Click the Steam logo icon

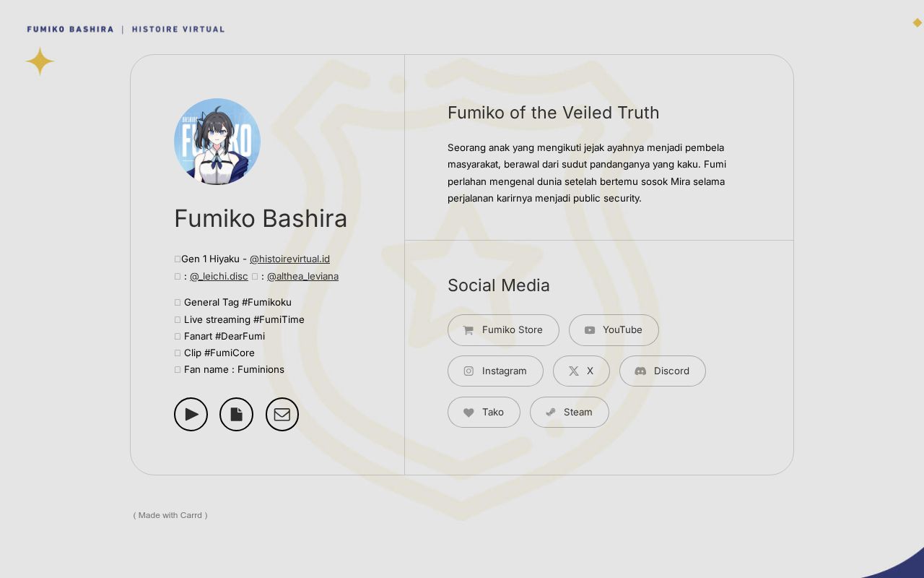[550, 412]
